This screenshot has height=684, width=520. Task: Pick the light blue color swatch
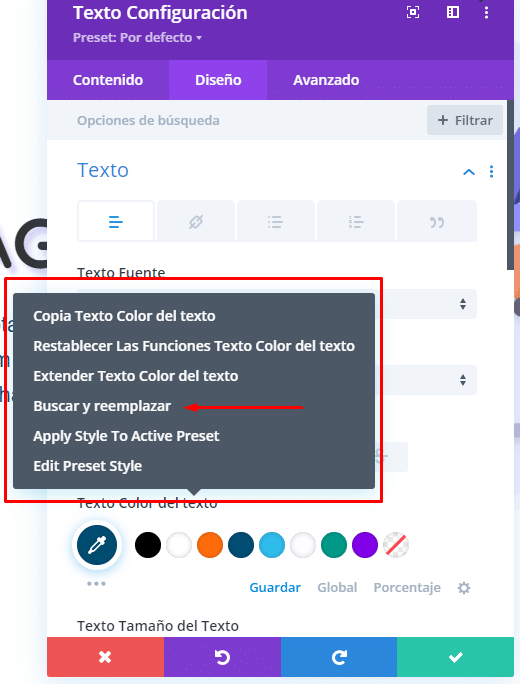pyautogui.click(x=272, y=545)
